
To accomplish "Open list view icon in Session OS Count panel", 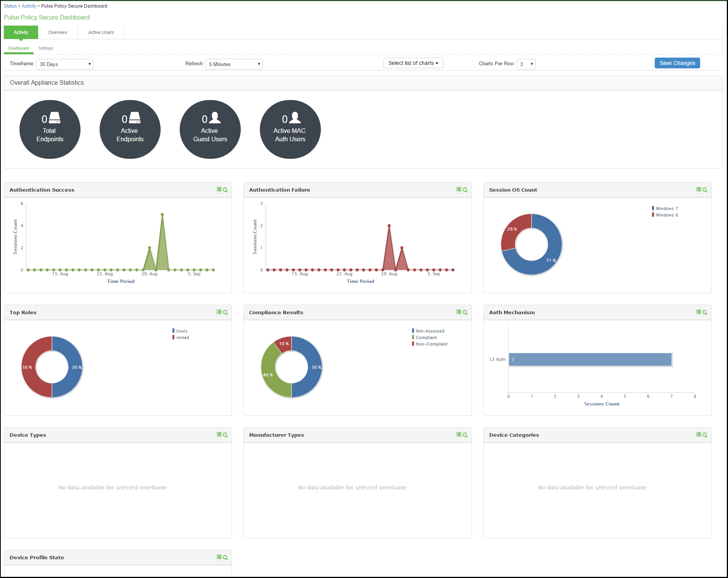I will click(698, 189).
